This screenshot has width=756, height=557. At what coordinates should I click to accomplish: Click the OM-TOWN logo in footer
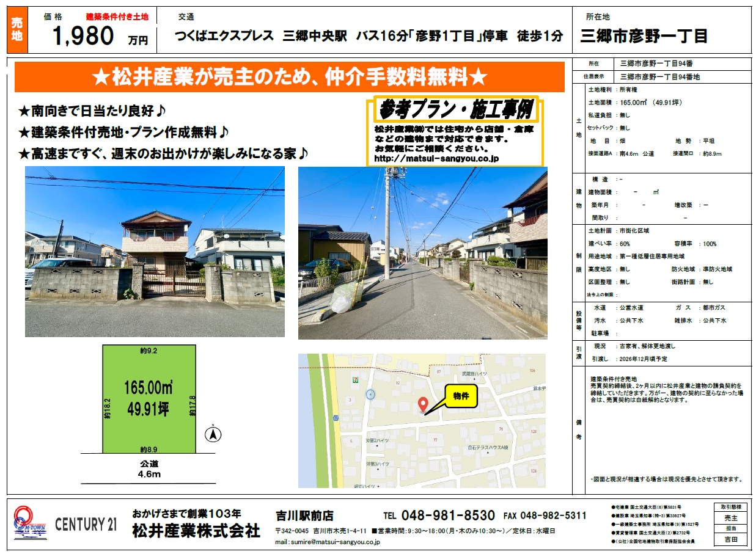tap(29, 523)
